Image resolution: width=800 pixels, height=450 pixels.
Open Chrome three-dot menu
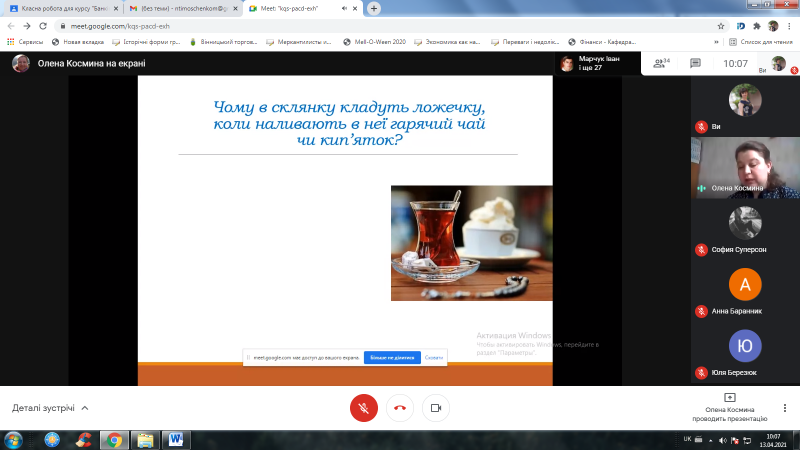click(x=790, y=26)
